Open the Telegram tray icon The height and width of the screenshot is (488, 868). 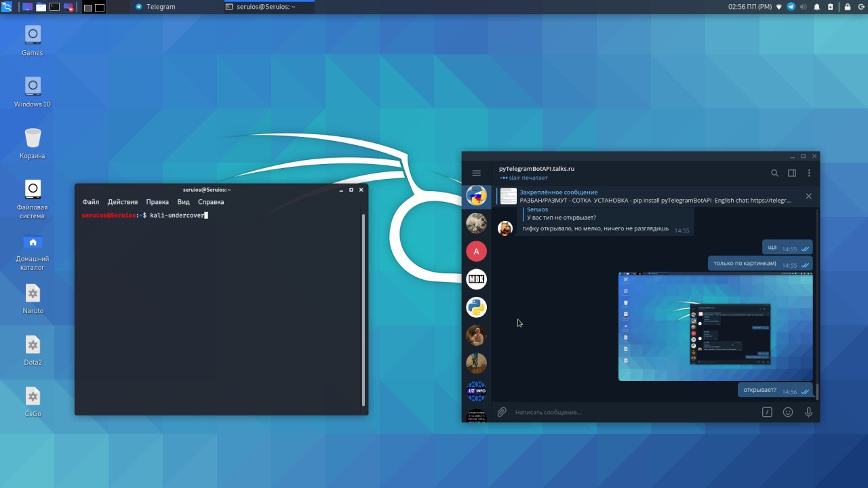pyautogui.click(x=791, y=7)
